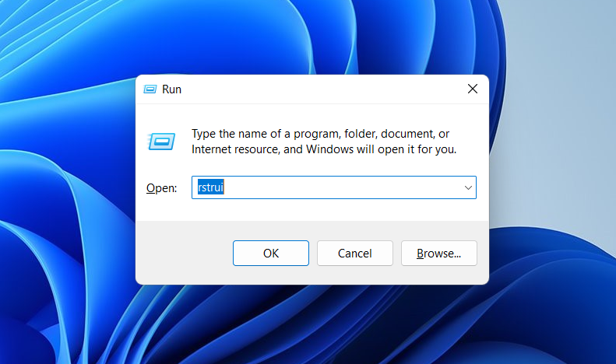Open the Browse... file picker

coord(438,253)
